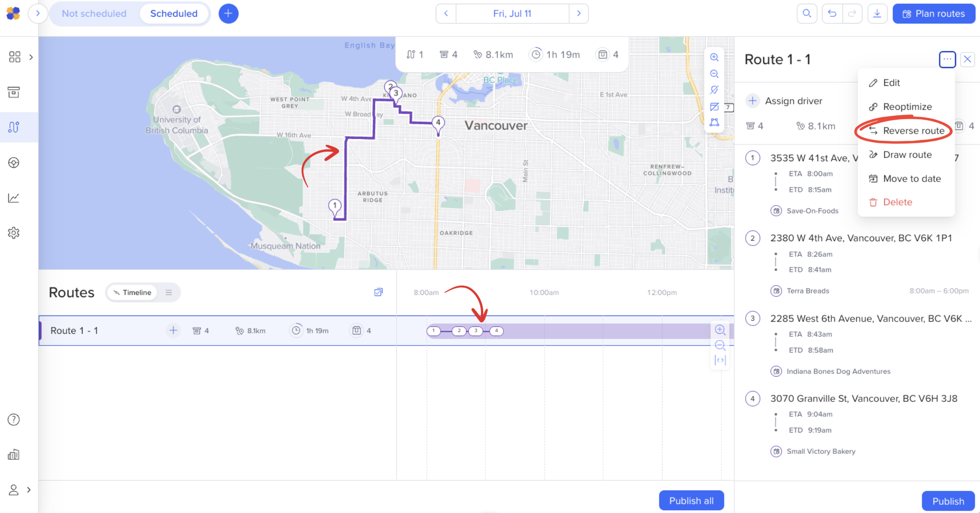The image size is (980, 513).
Task: Click the download icon in top bar
Action: pyautogui.click(x=877, y=14)
